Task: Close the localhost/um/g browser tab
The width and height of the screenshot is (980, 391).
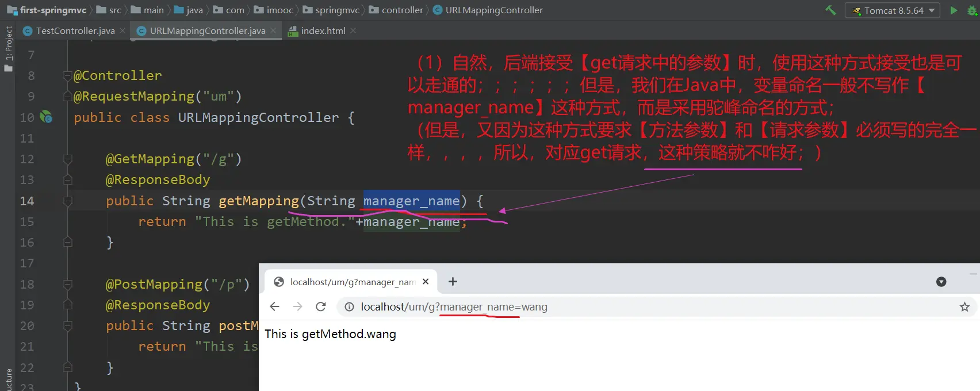Action: coord(426,282)
